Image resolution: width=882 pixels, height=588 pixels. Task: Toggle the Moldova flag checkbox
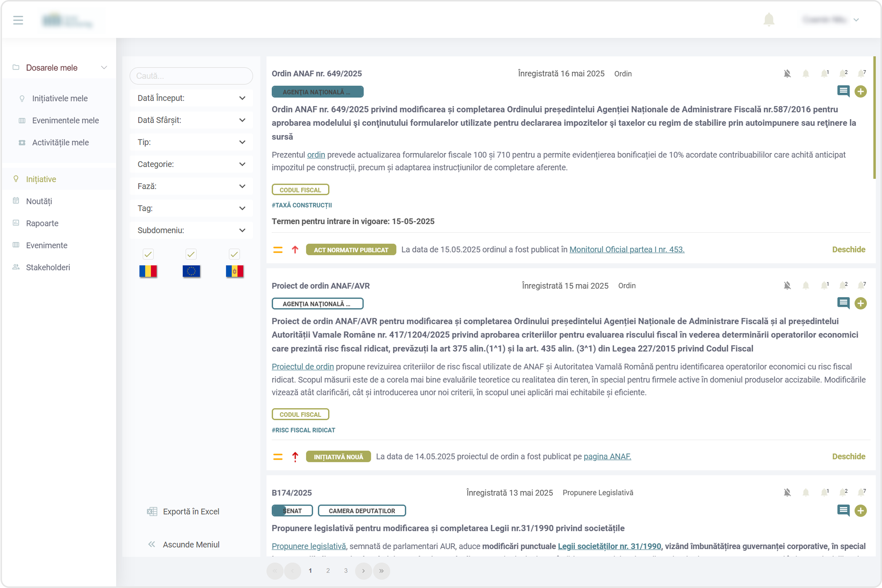234,254
